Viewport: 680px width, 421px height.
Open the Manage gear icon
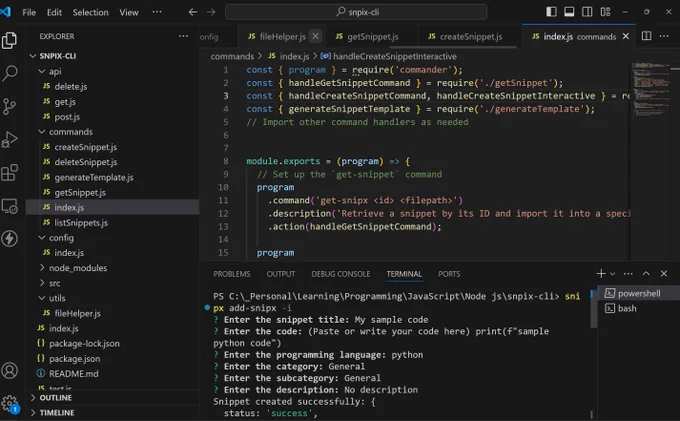pos(10,404)
